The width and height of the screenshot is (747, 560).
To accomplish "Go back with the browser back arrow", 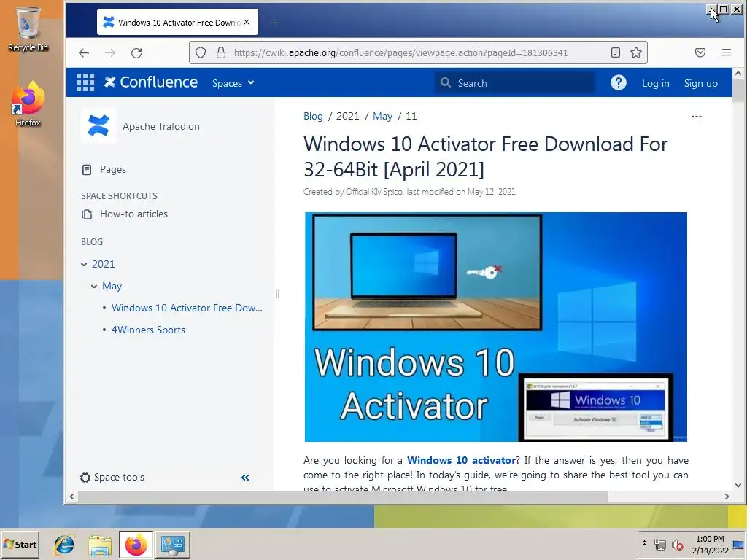I will (x=84, y=52).
